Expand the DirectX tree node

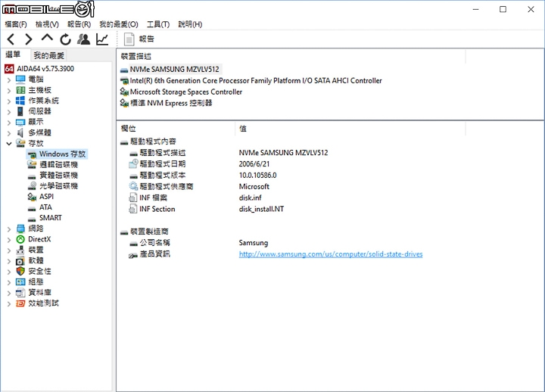click(x=9, y=240)
